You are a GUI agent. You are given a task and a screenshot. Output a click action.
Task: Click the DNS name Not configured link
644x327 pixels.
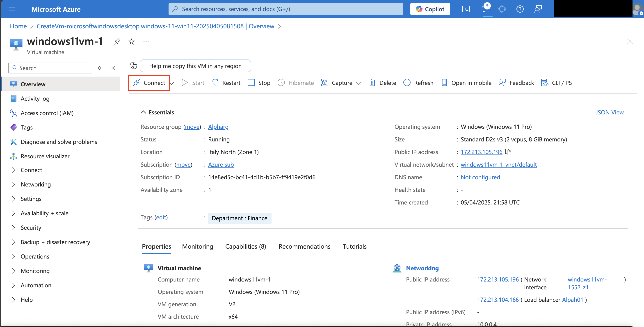(480, 177)
